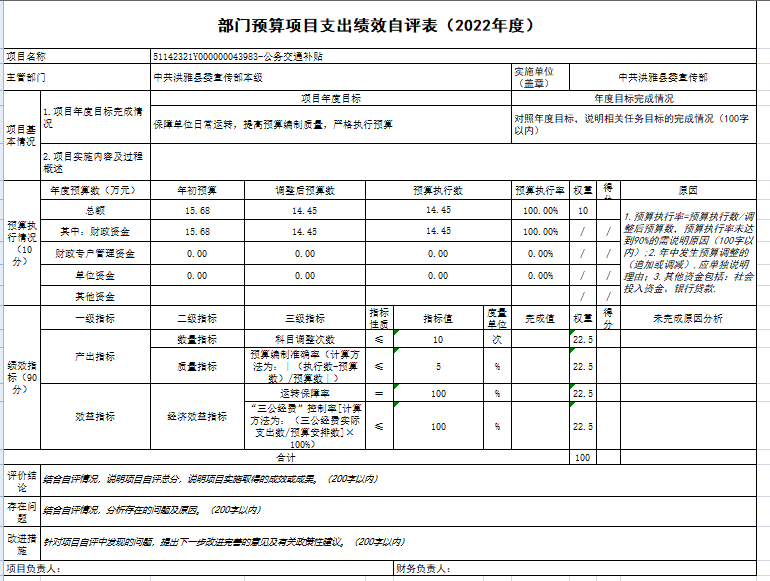This screenshot has width=770, height=581.
Task: Click the cell 保障单位日常运转，提高预算编制质量
Action: (x=331, y=124)
